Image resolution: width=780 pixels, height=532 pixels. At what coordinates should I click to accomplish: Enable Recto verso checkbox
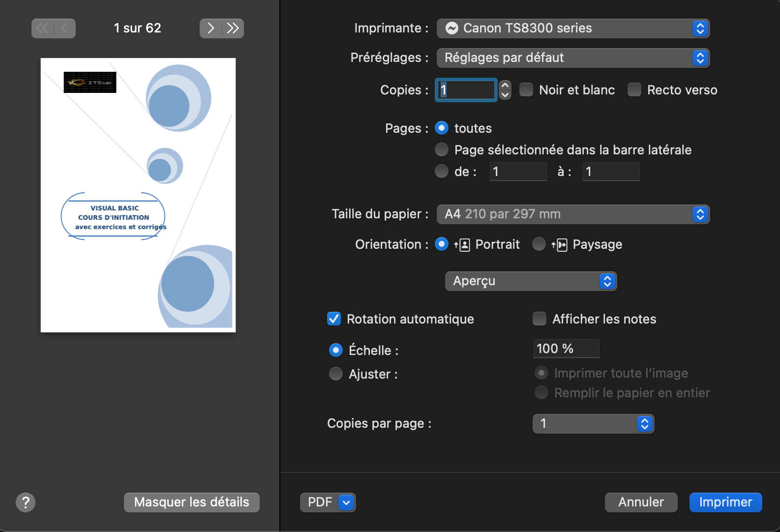tap(634, 89)
